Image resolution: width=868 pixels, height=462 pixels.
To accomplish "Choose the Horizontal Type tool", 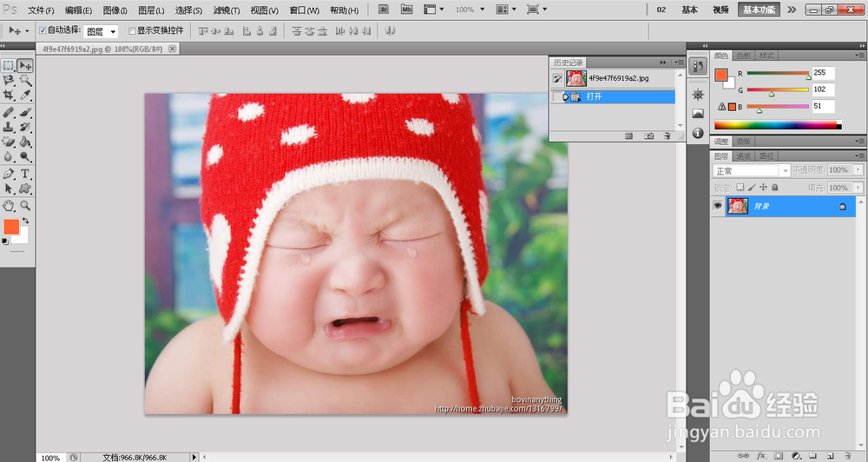I will tap(25, 173).
